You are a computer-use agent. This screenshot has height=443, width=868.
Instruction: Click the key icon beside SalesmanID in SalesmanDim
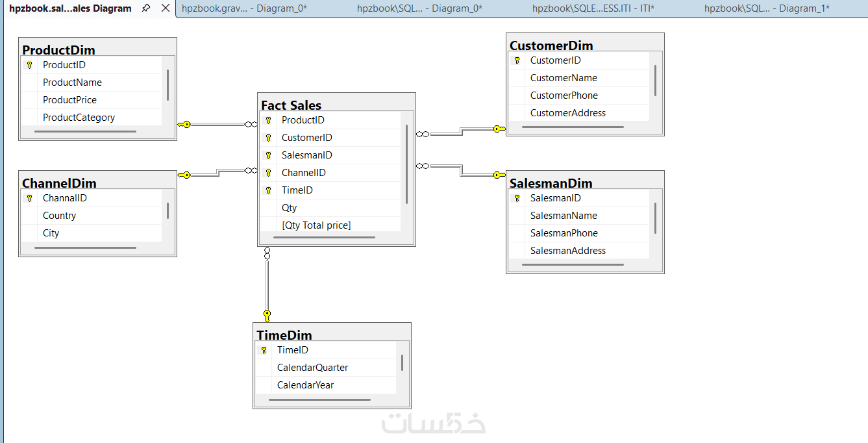click(517, 198)
